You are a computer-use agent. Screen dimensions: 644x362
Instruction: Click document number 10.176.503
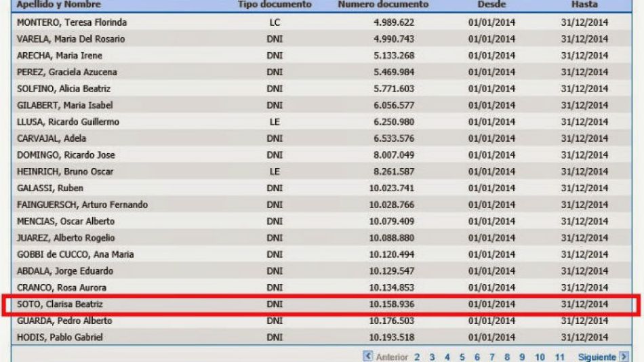tap(392, 321)
